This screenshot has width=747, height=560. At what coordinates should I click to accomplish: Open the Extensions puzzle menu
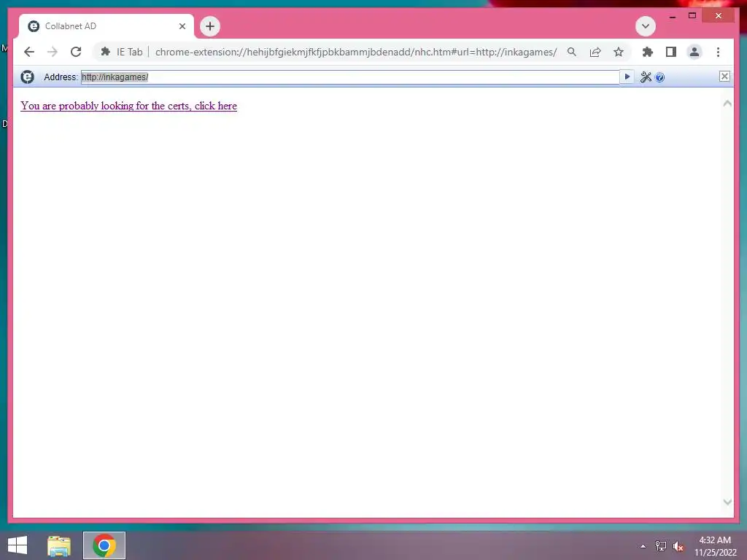coord(648,52)
